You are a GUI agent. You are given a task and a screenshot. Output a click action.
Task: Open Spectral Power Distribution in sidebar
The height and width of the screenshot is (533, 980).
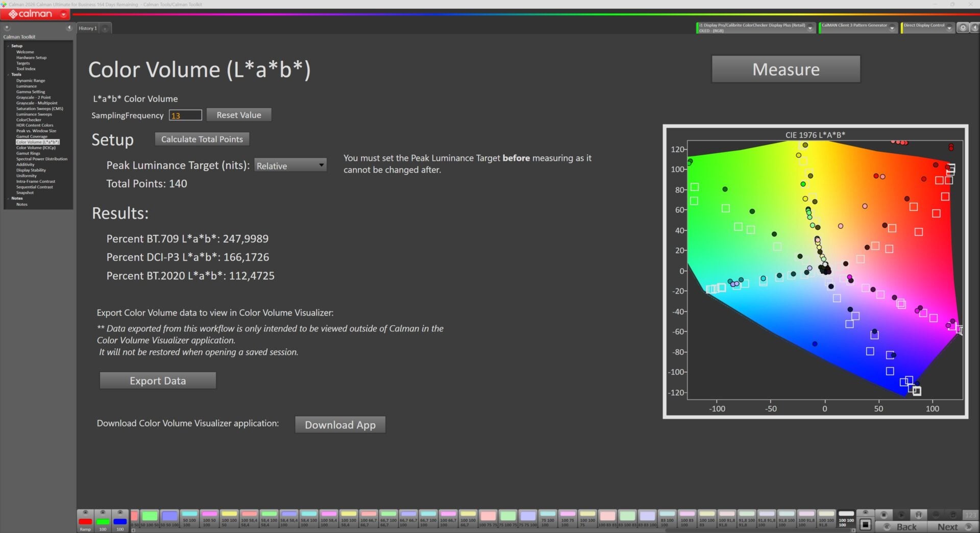pos(41,159)
